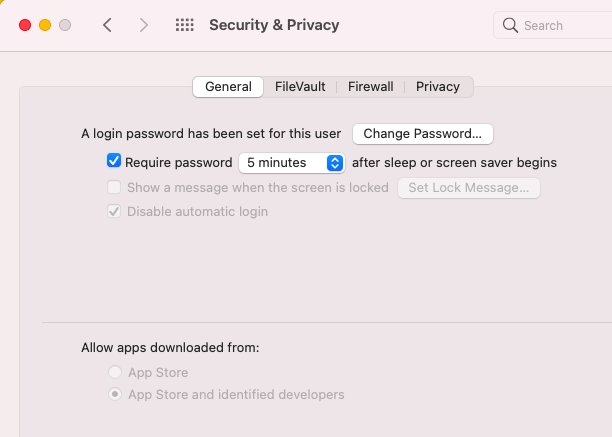612x437 pixels.
Task: Open the 5 minutes delay dropdown
Action: (x=283, y=162)
